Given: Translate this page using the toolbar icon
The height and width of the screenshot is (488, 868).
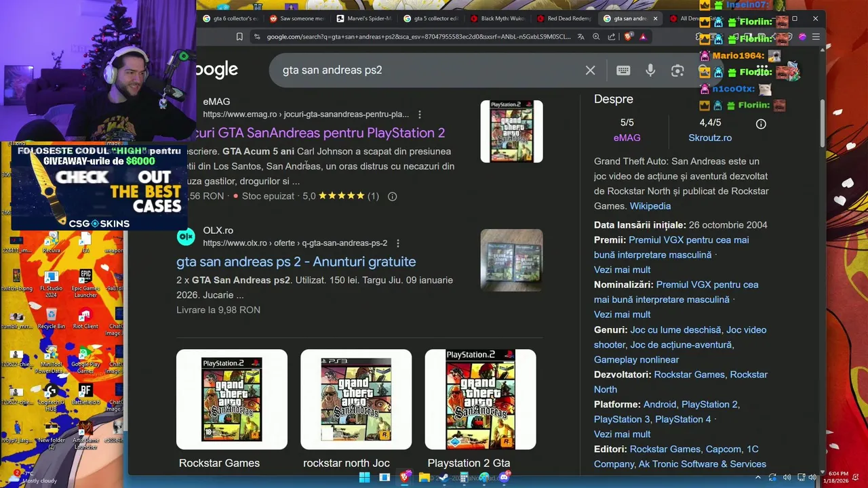Looking at the screenshot, I should pyautogui.click(x=581, y=37).
